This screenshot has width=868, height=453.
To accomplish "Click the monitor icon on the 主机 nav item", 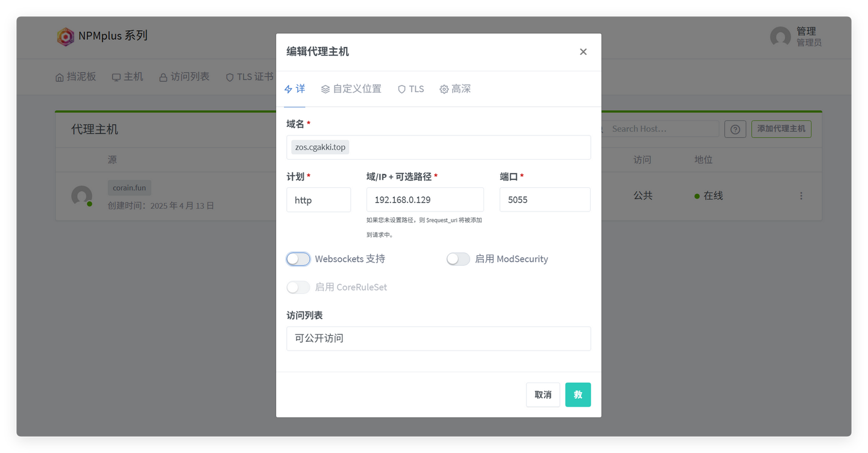I will [x=116, y=77].
